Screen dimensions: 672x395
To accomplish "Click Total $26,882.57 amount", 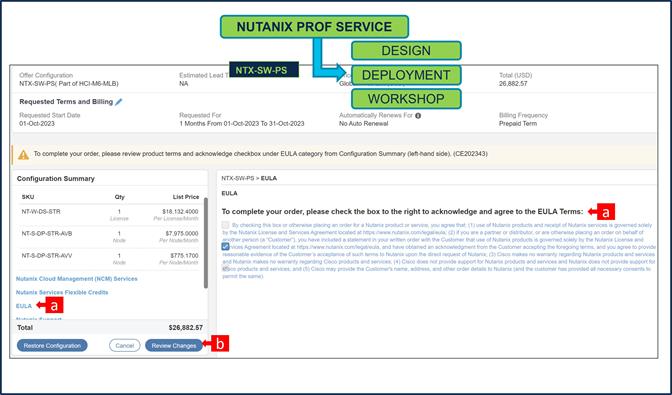I will (x=186, y=328).
